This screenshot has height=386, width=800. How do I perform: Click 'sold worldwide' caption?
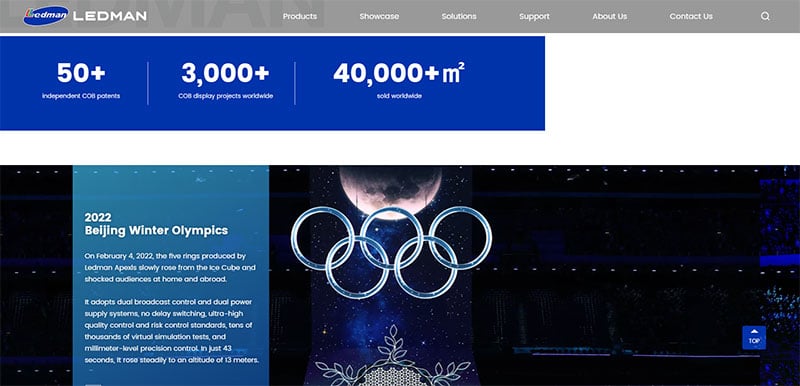(399, 96)
